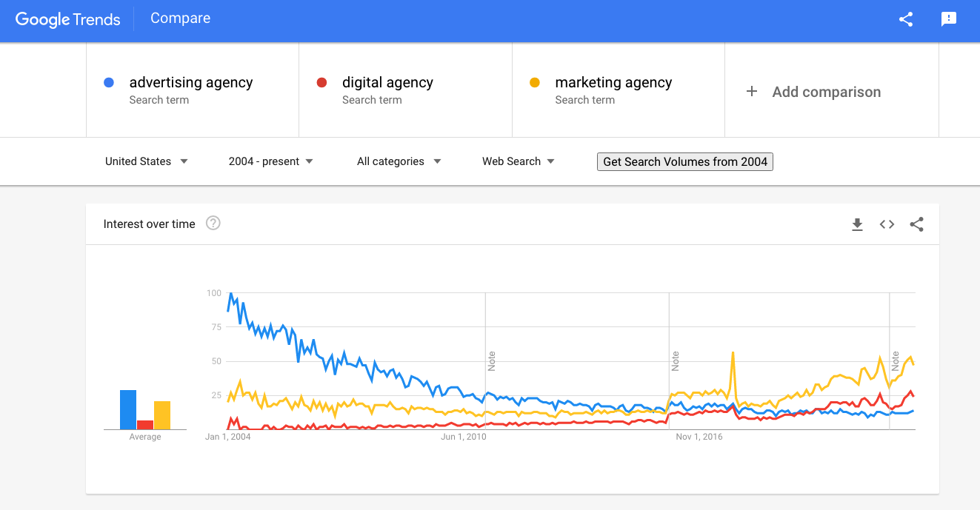Click the Get Search Volumes from 2004 button
980x510 pixels.
coord(685,161)
